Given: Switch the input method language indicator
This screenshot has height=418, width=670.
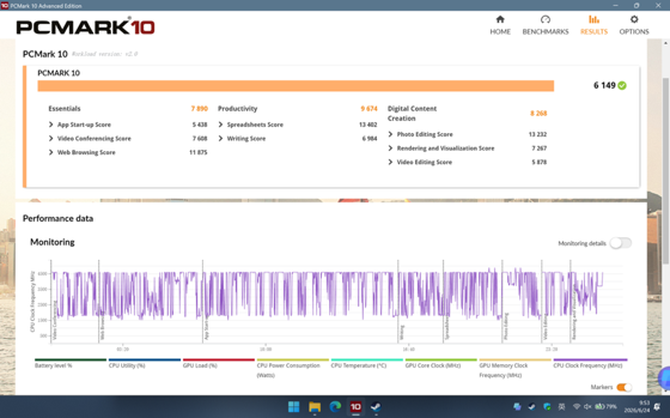Looking at the screenshot, I should [561, 407].
